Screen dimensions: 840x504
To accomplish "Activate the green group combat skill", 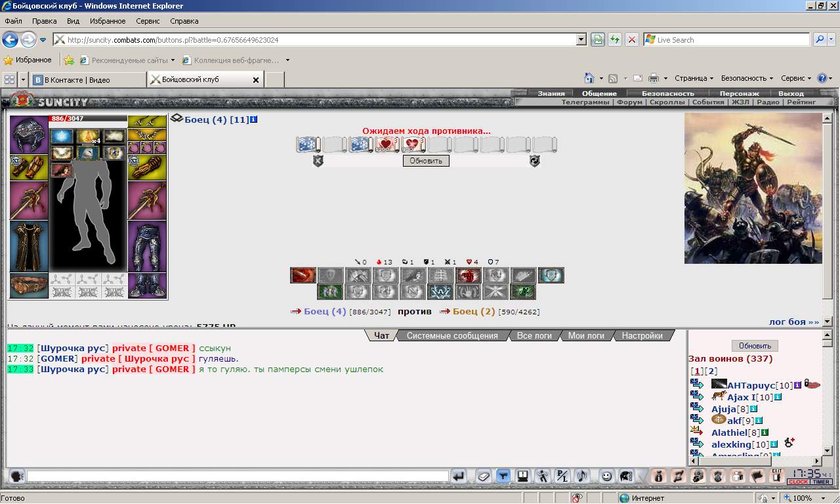I will (x=330, y=292).
